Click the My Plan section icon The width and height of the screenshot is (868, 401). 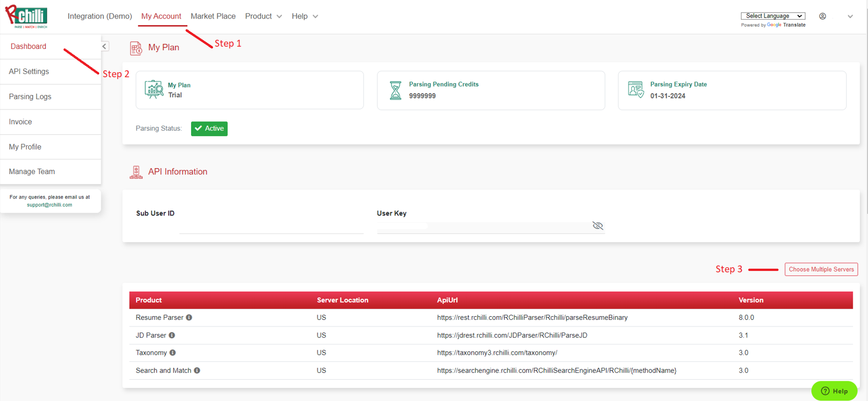coord(136,48)
